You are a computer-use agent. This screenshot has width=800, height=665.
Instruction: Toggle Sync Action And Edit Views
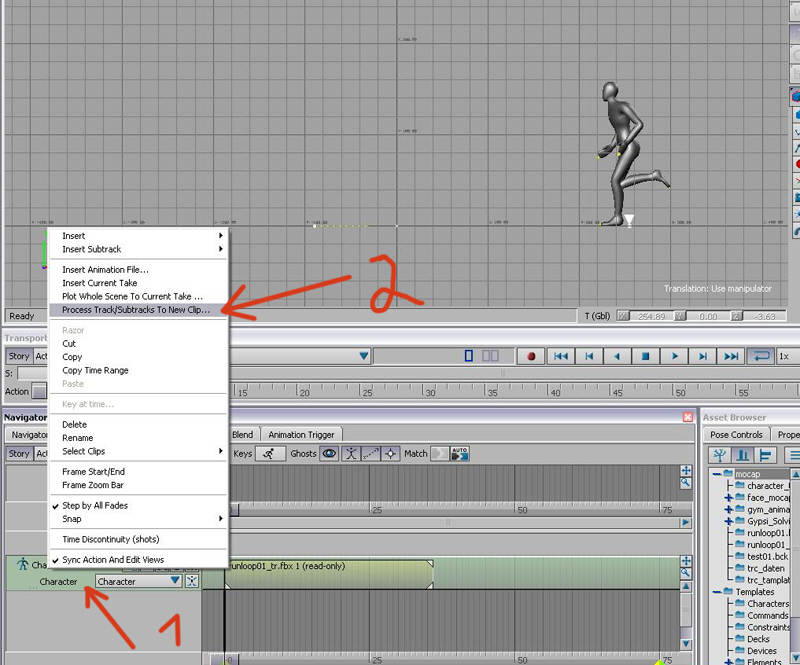point(112,560)
